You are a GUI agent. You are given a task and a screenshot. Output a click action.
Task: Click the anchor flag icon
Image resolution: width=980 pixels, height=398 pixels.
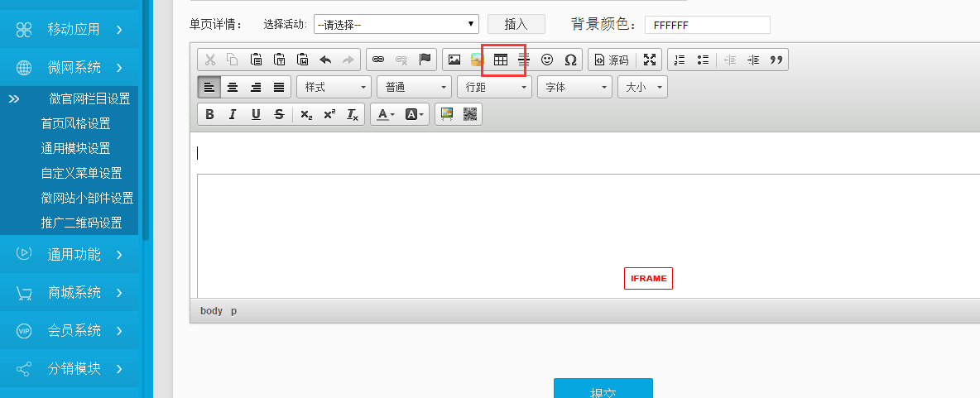[x=425, y=60]
